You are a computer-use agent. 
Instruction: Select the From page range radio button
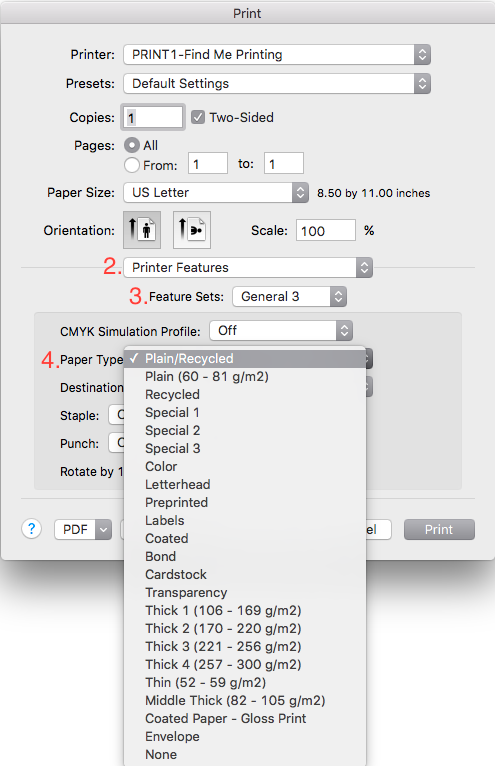coord(132,165)
